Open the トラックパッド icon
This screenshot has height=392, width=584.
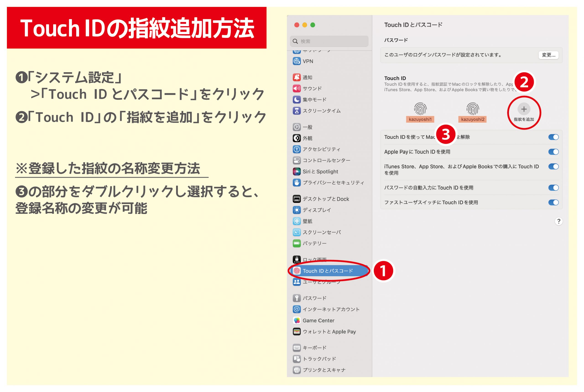point(297,359)
